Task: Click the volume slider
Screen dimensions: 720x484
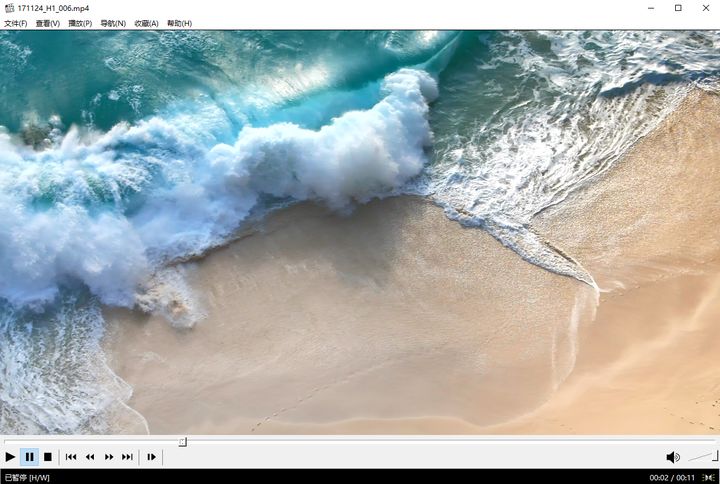Action: 702,457
